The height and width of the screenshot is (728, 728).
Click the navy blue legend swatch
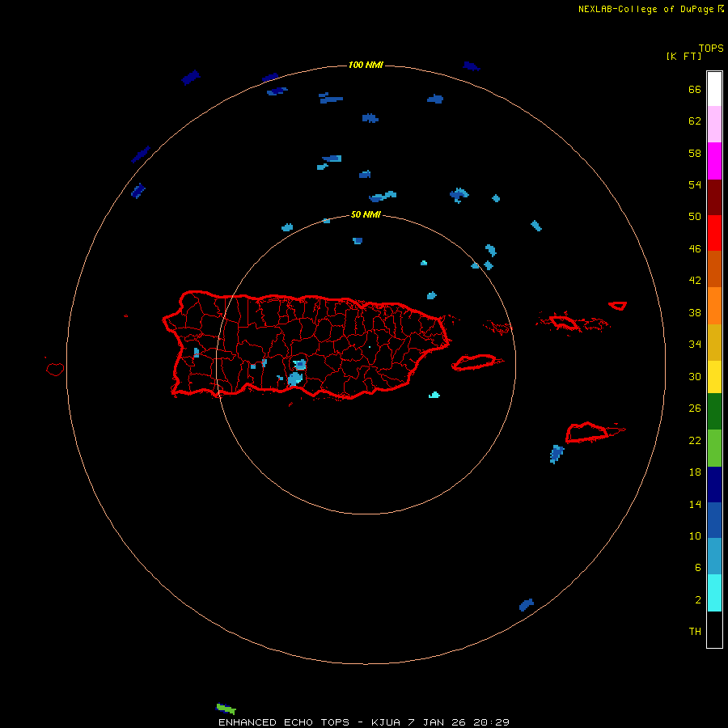click(714, 485)
